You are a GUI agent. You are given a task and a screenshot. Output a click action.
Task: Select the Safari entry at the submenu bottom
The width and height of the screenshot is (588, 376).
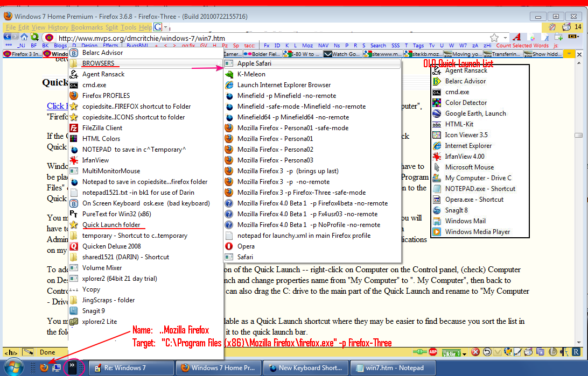[x=312, y=257]
